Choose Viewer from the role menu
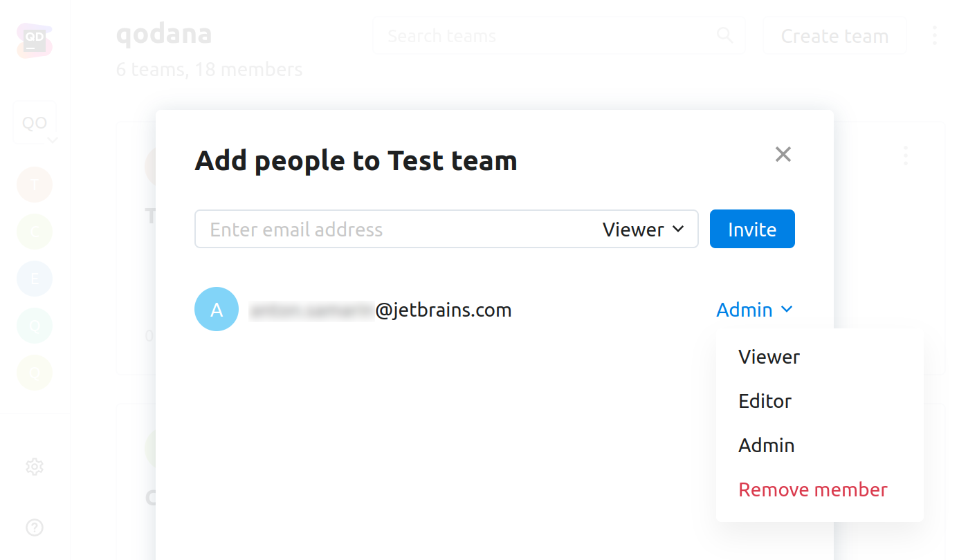The width and height of the screenshot is (977, 560). tap(769, 357)
